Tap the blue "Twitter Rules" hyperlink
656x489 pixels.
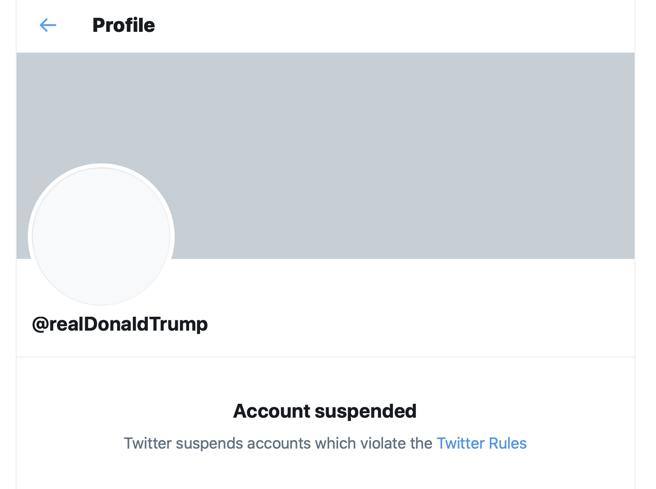[481, 443]
